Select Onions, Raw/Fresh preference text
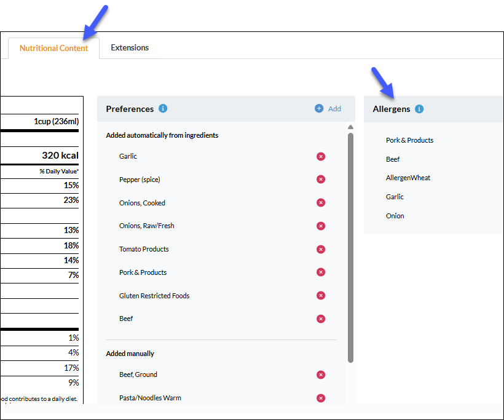This screenshot has height=420, width=504. click(146, 226)
